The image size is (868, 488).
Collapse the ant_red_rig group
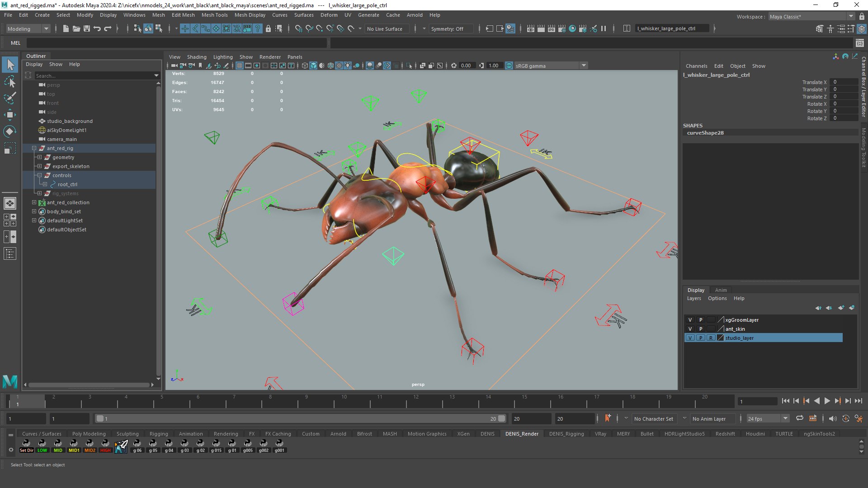(34, 148)
